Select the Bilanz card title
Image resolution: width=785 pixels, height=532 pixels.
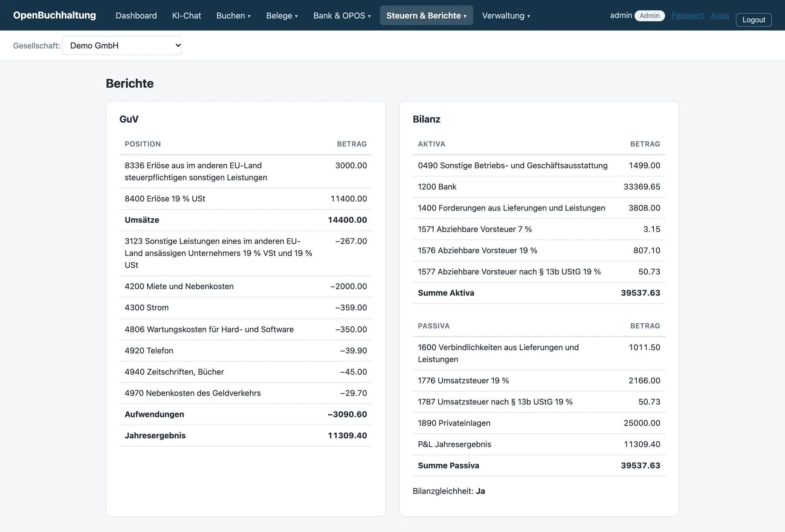click(427, 119)
